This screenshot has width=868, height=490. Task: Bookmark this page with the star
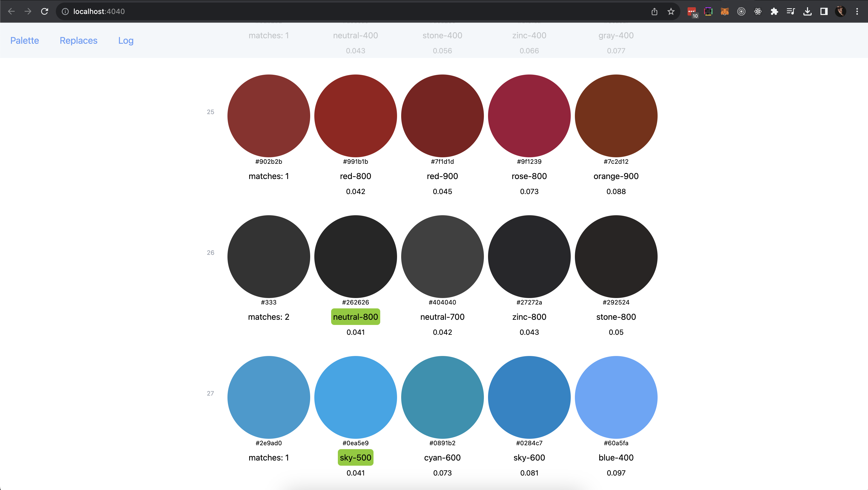[x=671, y=11]
